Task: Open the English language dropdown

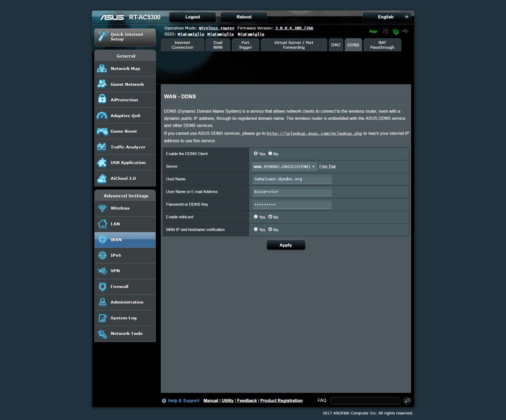Action: pos(386,17)
